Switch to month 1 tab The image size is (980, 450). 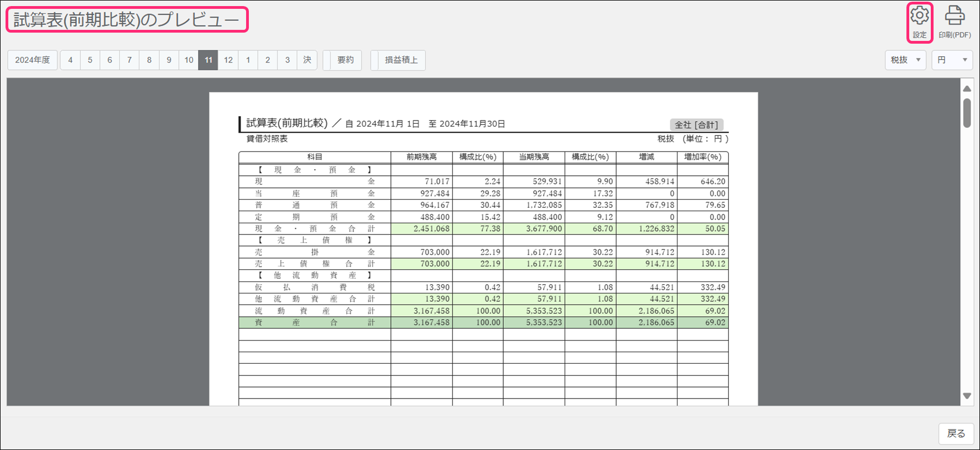(x=248, y=60)
